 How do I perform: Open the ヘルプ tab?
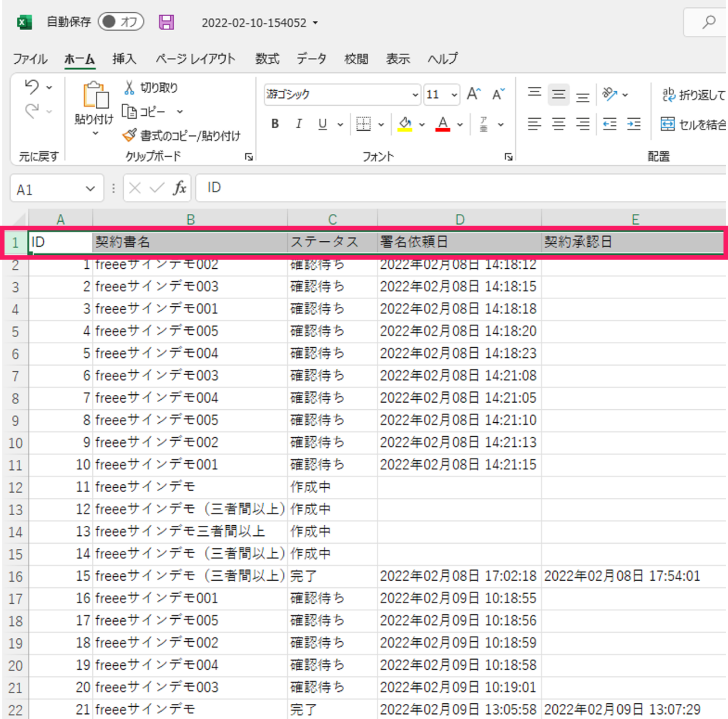point(442,59)
